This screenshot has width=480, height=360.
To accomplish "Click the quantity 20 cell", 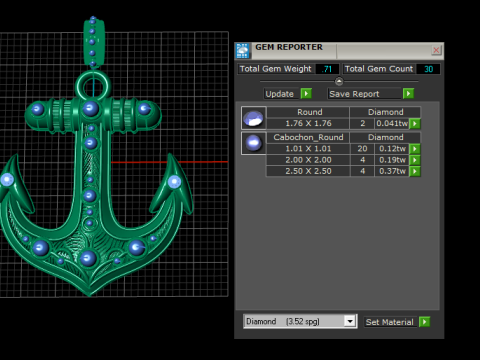I will click(362, 149).
